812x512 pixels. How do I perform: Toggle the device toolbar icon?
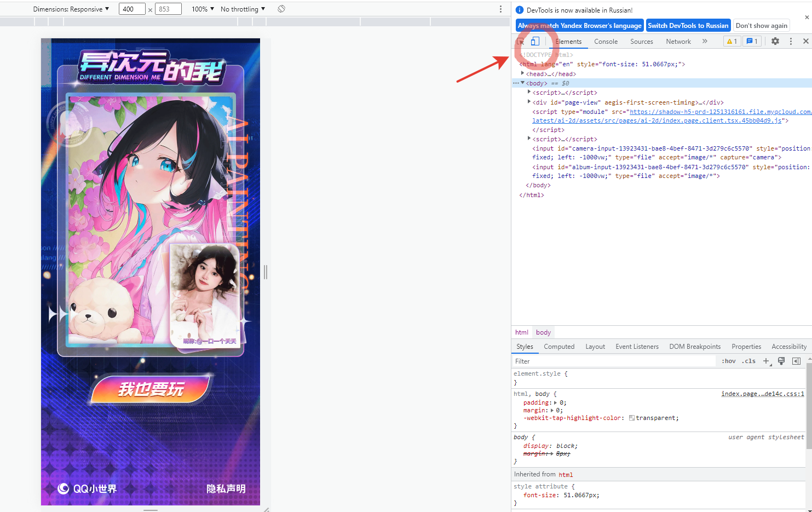click(x=535, y=41)
